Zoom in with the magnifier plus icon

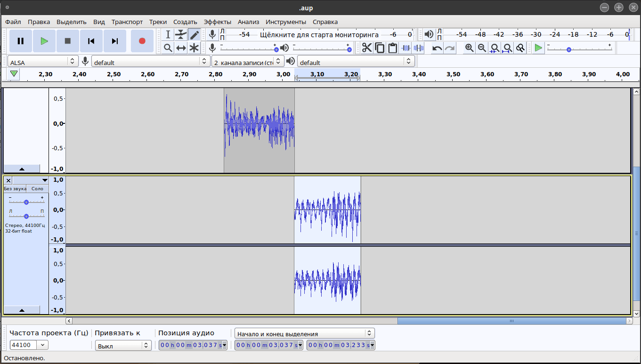tap(469, 48)
